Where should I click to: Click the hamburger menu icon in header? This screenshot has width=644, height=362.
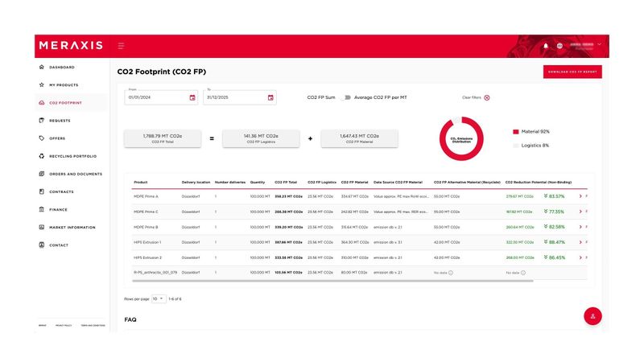(121, 46)
